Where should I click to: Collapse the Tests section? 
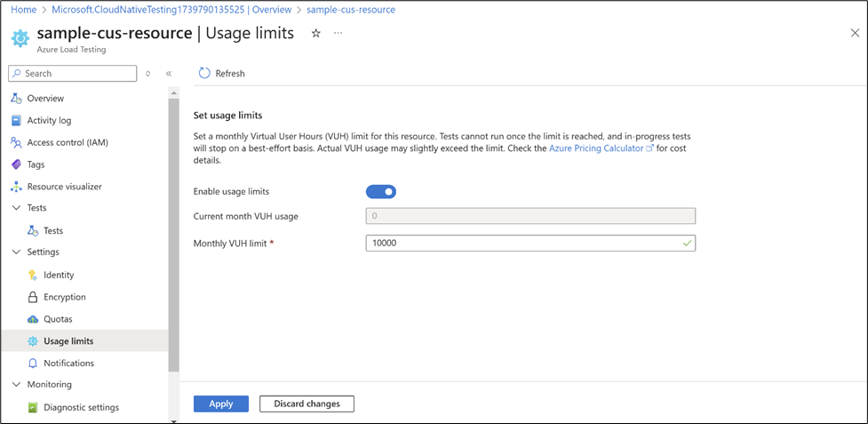[x=16, y=208]
